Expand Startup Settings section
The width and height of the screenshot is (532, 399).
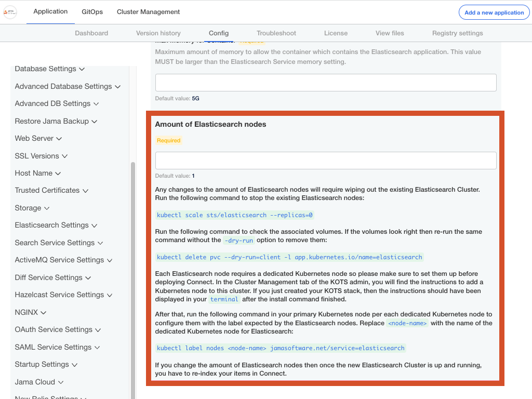coord(46,364)
